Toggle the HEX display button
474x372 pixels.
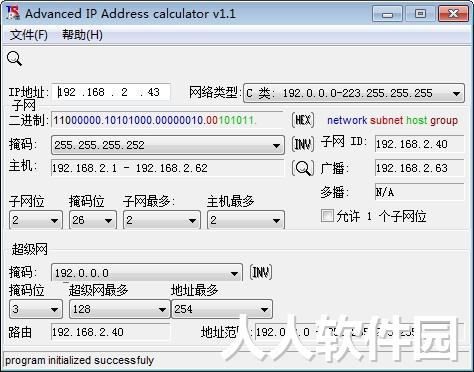(x=303, y=120)
